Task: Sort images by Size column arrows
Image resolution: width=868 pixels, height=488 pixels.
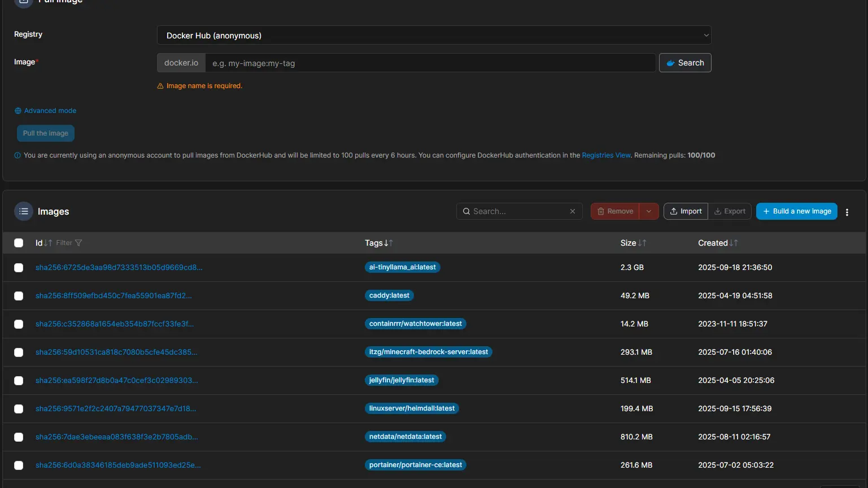Action: pyautogui.click(x=642, y=243)
